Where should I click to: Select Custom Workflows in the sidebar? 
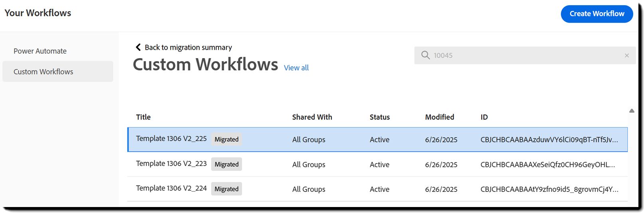coord(58,72)
